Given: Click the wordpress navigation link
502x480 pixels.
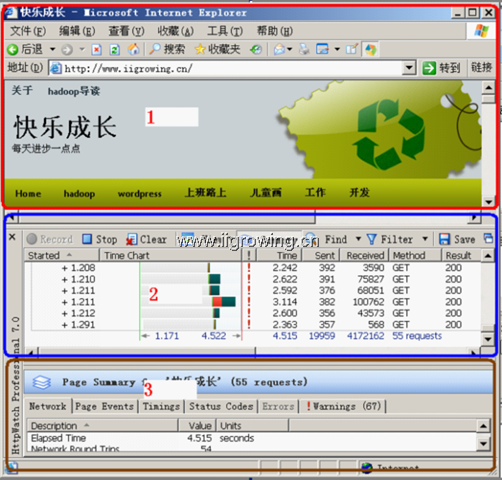Looking at the screenshot, I should [x=139, y=194].
